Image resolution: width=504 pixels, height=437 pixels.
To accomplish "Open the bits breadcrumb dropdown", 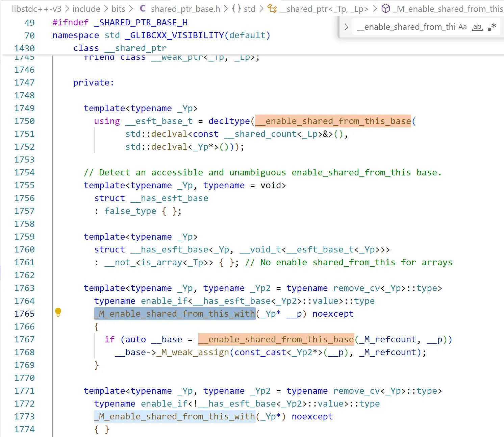I will pyautogui.click(x=118, y=9).
